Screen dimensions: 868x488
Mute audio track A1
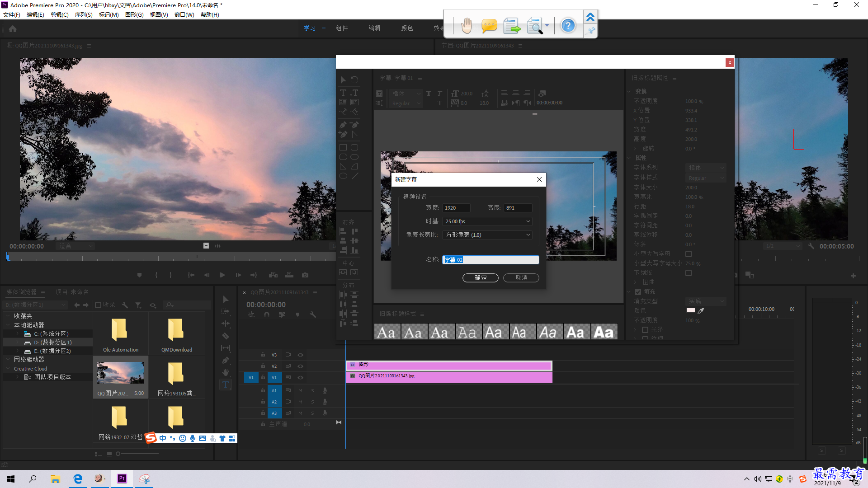click(x=300, y=390)
